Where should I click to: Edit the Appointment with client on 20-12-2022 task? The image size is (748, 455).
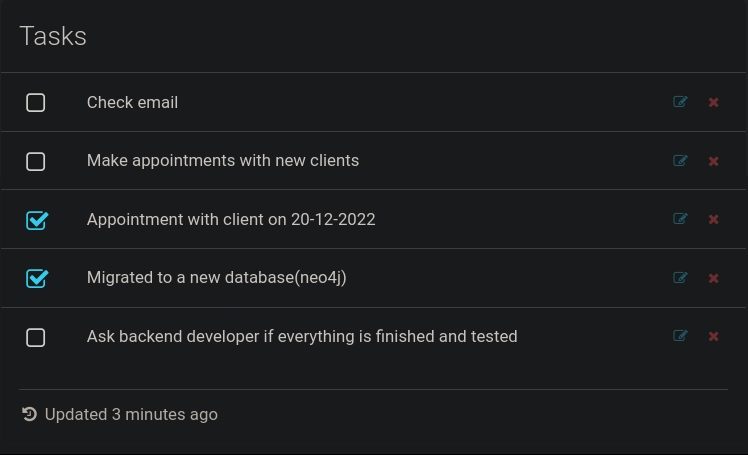pos(680,219)
